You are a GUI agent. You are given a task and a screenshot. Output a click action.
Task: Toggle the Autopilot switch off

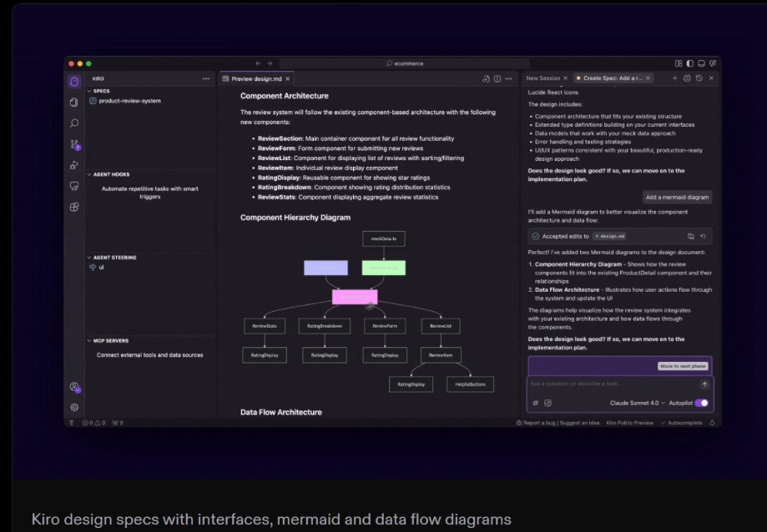pyautogui.click(x=701, y=403)
